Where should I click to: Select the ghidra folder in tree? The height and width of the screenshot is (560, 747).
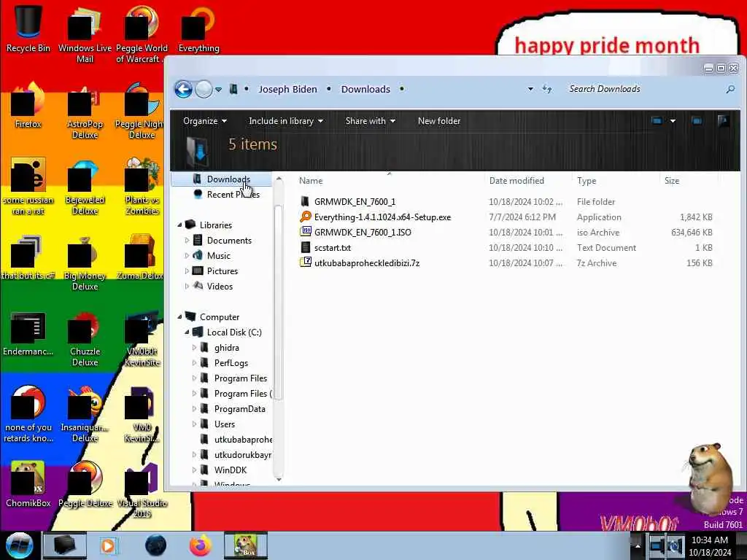[226, 348]
